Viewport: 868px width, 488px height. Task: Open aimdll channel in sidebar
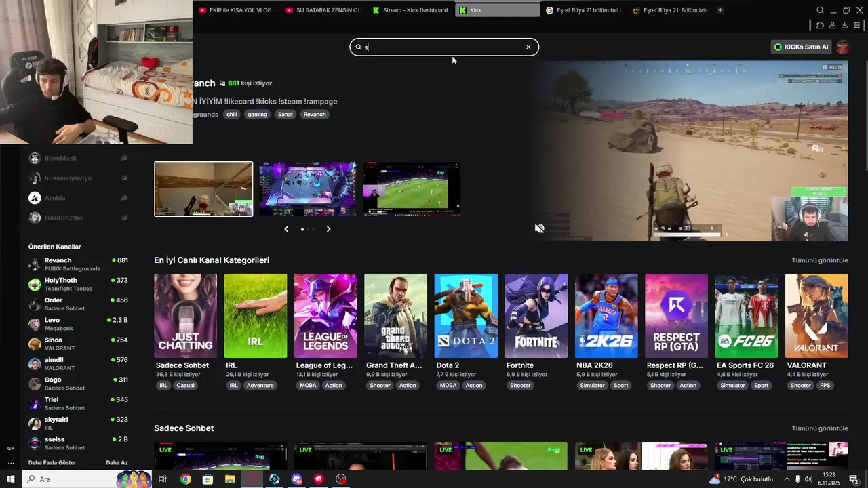pos(78,363)
